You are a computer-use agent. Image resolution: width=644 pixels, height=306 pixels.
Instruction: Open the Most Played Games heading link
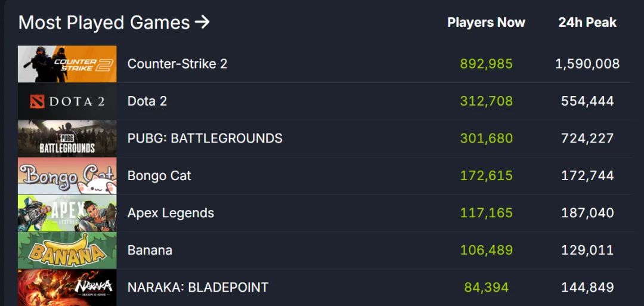click(104, 23)
